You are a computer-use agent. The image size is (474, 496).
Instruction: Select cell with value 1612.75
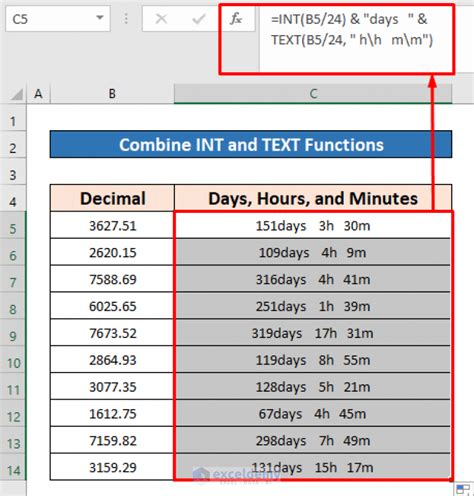pos(112,414)
